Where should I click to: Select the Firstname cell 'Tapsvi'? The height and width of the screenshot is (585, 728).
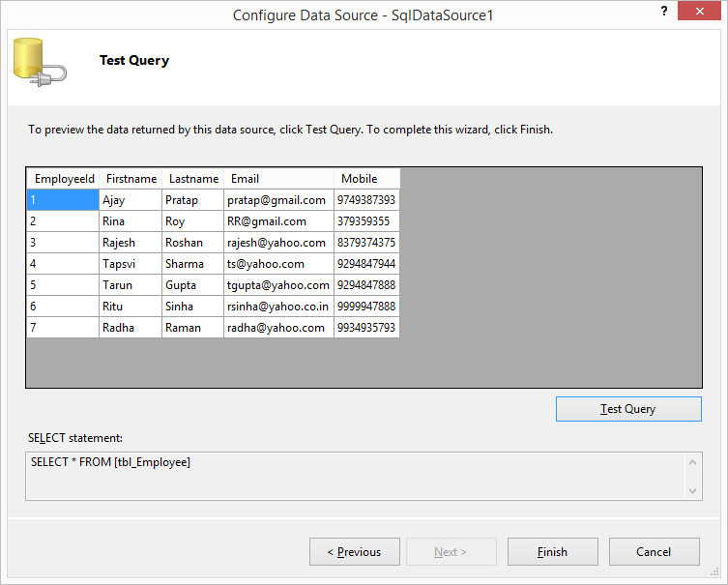[x=131, y=264]
